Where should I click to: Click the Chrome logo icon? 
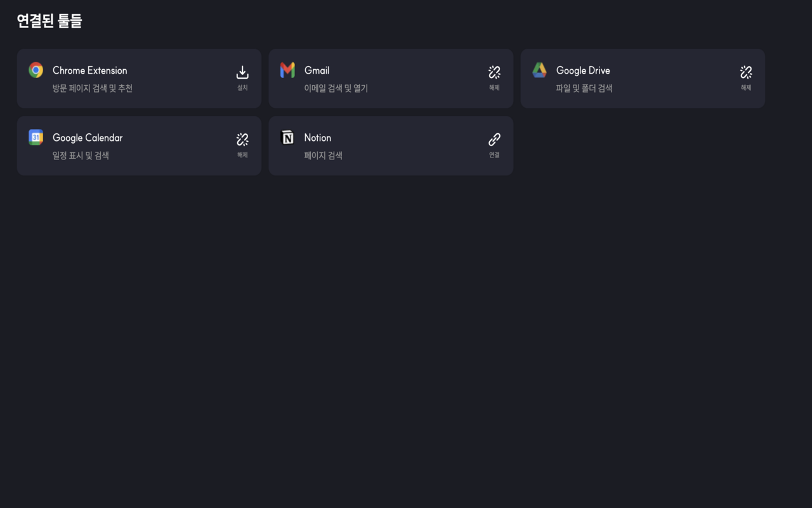36,70
